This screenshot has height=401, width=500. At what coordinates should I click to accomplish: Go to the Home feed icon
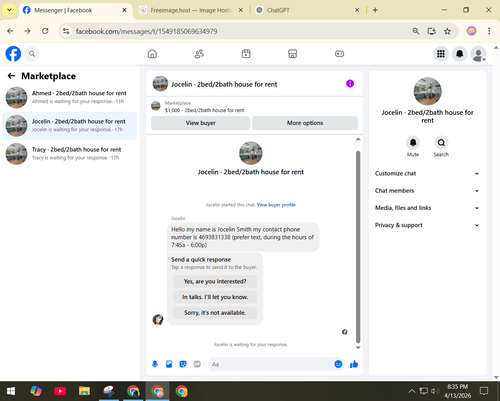152,54
